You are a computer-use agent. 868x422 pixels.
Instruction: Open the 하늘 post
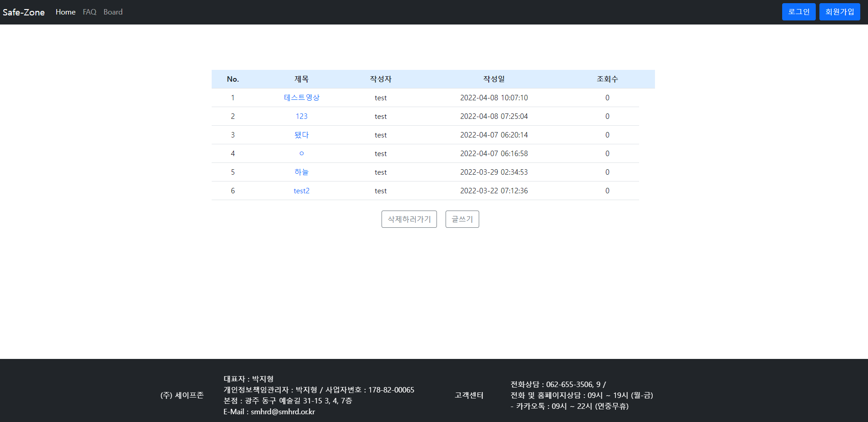point(301,172)
